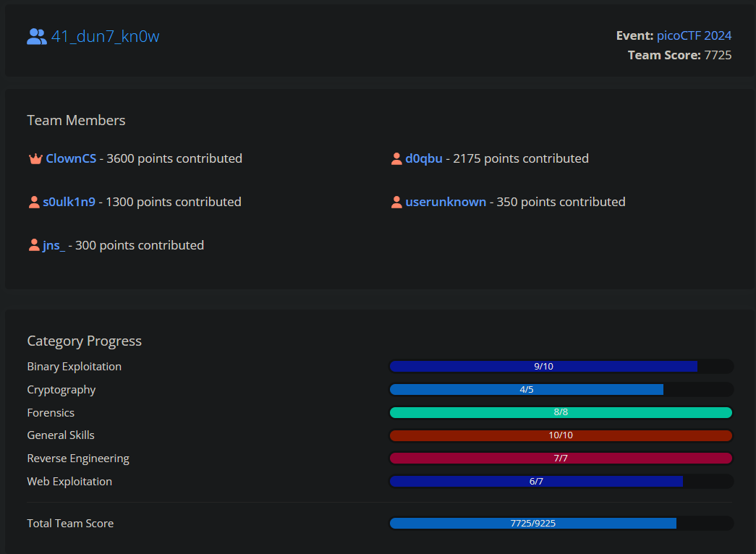Visit ClownCS's profile link
The width and height of the screenshot is (756, 554).
click(x=71, y=158)
